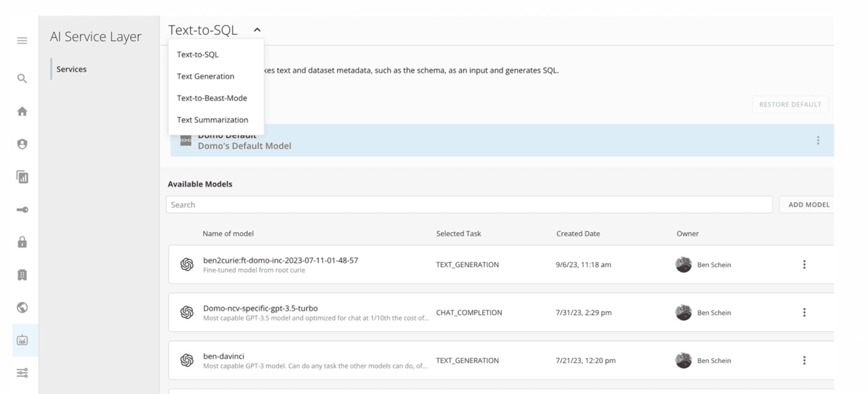Pick Text Summarization from the menu
This screenshot has height=394, width=868.
pos(212,120)
